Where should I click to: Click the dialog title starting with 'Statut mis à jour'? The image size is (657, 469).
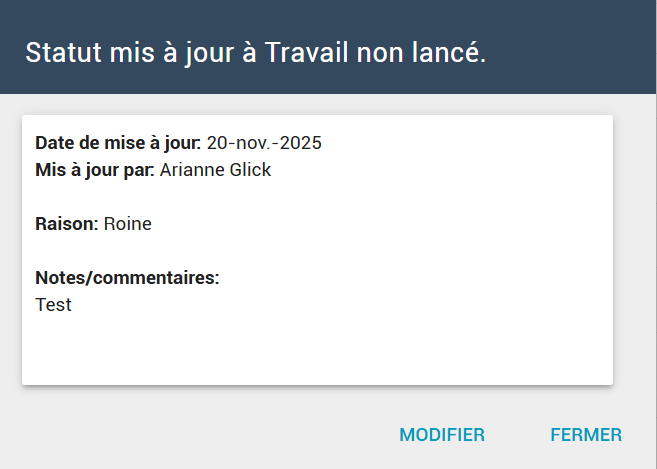click(x=255, y=53)
